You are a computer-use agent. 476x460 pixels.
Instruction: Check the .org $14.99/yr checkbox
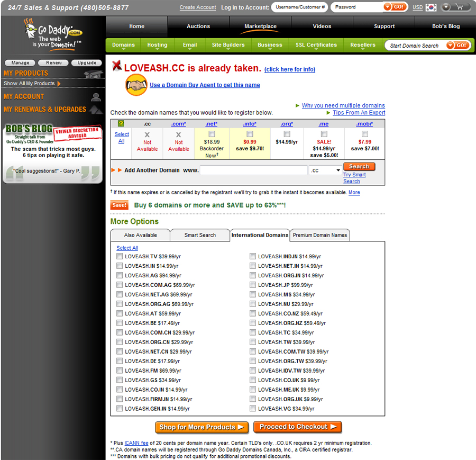pos(287,134)
